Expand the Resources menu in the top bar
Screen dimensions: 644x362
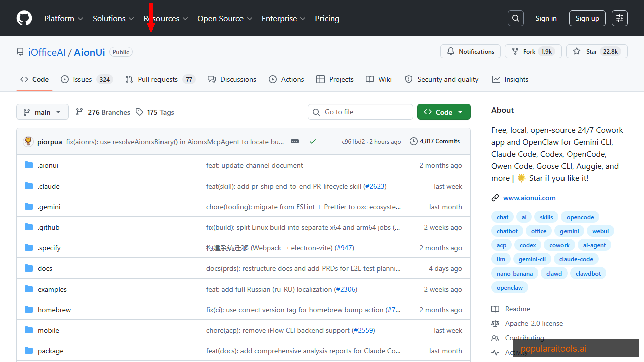click(166, 18)
